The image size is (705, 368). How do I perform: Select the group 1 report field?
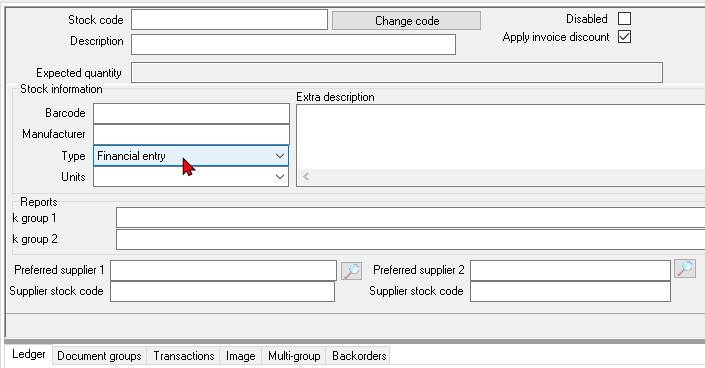click(x=411, y=218)
